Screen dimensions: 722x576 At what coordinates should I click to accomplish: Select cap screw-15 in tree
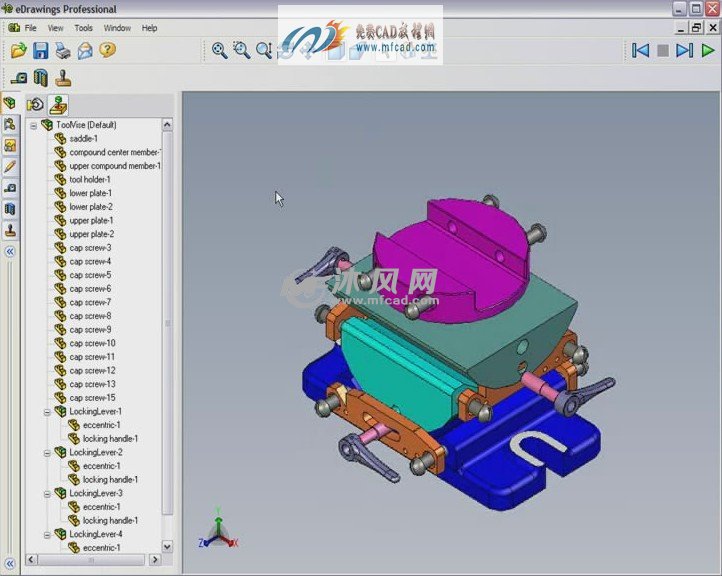click(92, 398)
